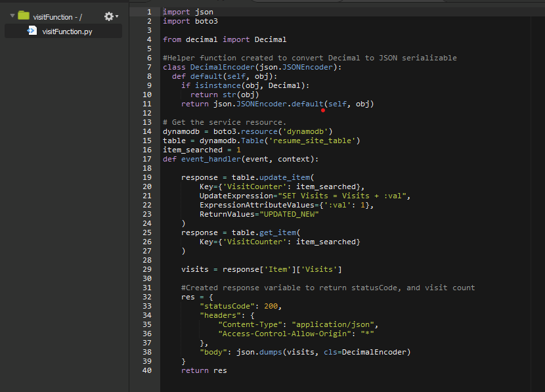Image resolution: width=545 pixels, height=392 pixels.
Task: Click line number 17 in the gutter
Action: coord(147,159)
